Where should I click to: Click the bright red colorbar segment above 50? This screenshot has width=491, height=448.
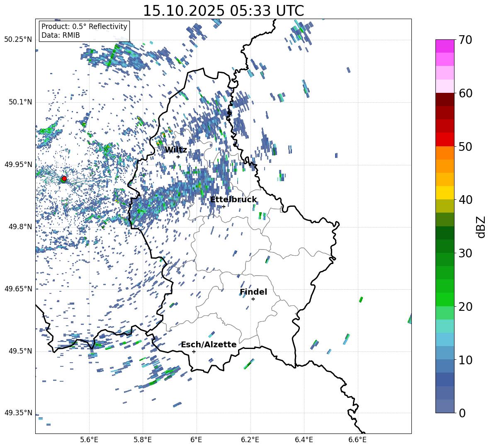pyautogui.click(x=445, y=140)
